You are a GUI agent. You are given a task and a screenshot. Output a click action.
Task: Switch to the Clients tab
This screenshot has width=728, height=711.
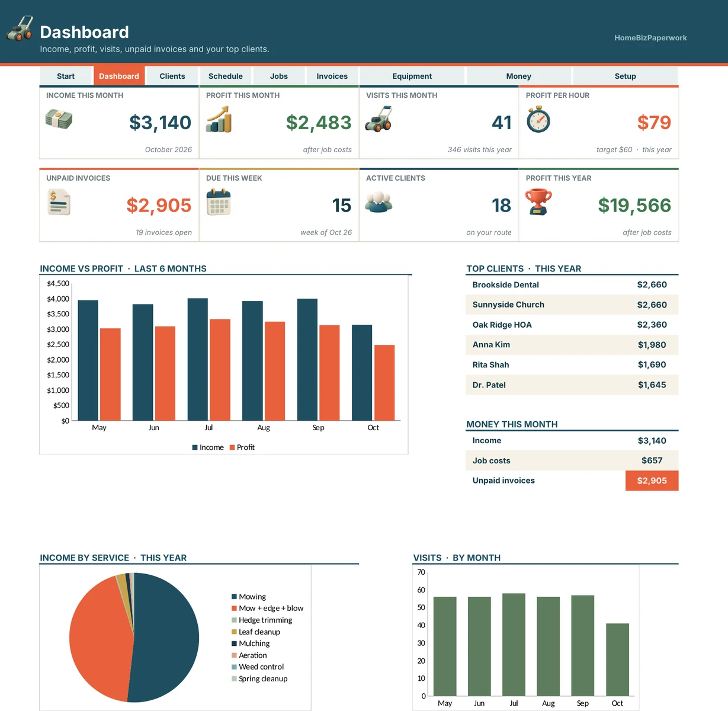pyautogui.click(x=172, y=76)
